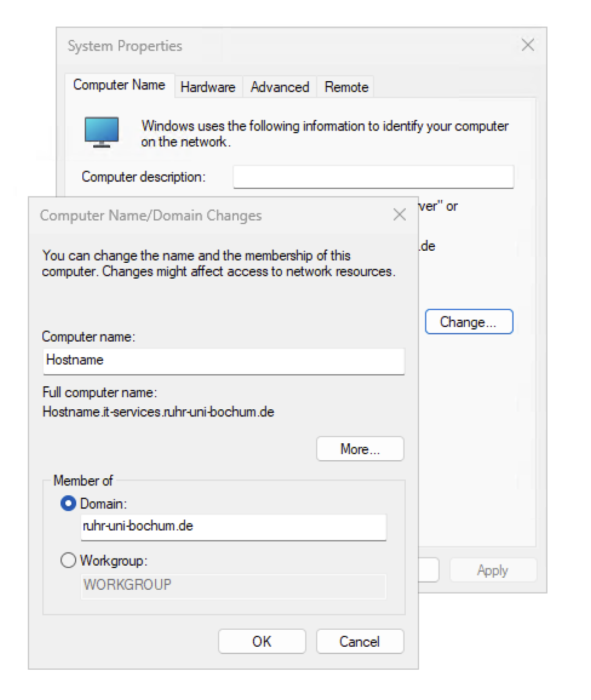Click the 'Computer description:' label

click(144, 177)
